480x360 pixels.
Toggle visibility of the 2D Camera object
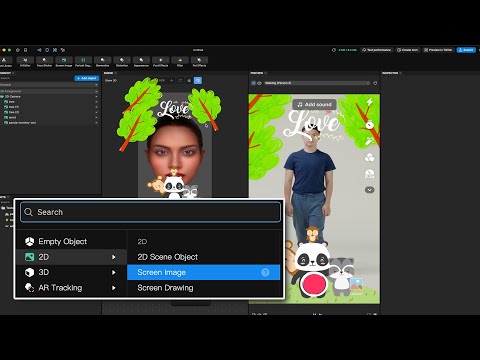pyautogui.click(x=96, y=97)
